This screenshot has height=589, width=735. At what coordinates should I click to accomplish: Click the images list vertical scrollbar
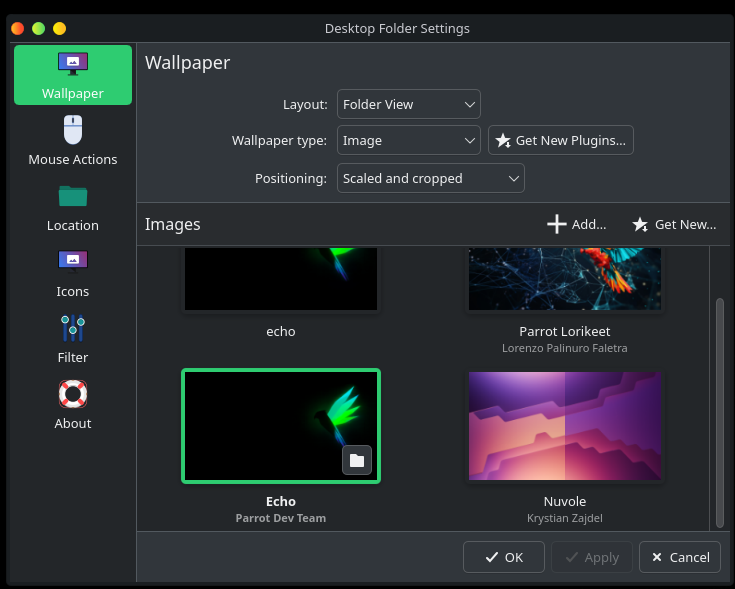click(x=718, y=410)
